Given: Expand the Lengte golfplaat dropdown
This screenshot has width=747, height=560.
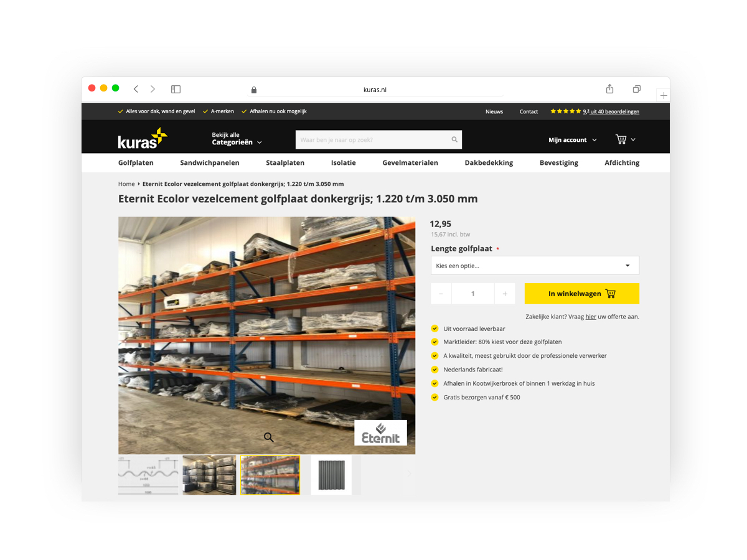Looking at the screenshot, I should (x=535, y=266).
